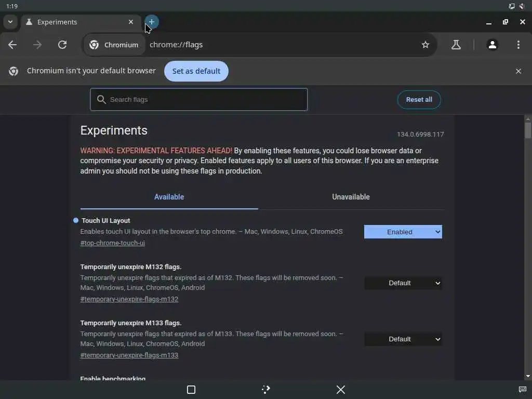Image resolution: width=532 pixels, height=399 pixels.
Task: Click the magnifier icon in search flags
Action: pyautogui.click(x=101, y=99)
